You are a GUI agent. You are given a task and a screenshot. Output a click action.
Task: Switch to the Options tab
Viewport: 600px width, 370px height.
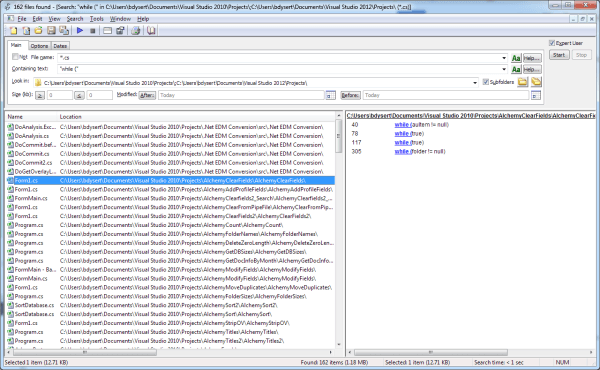coord(39,46)
